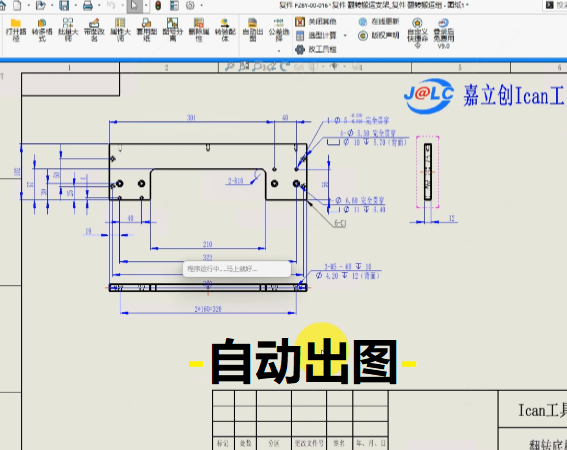Viewport: 567px width, 450px height.
Task: Click the 在线更新 online update button
Action: pyautogui.click(x=379, y=22)
